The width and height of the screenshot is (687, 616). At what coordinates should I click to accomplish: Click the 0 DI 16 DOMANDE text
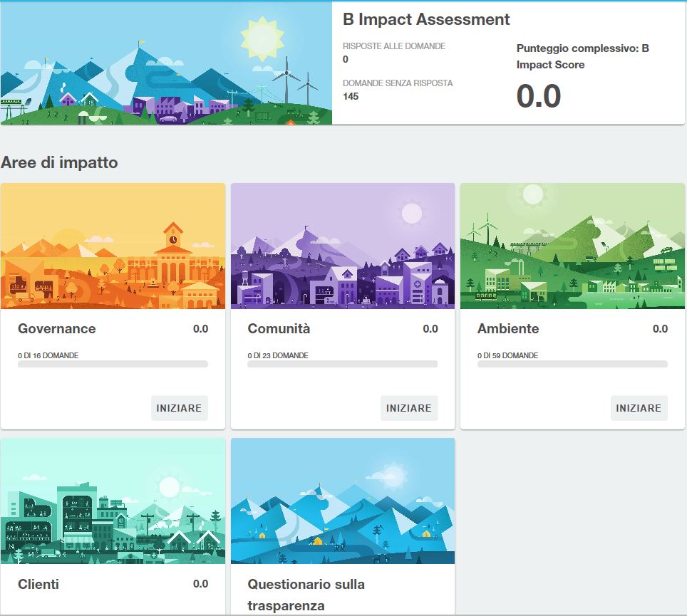(48, 355)
